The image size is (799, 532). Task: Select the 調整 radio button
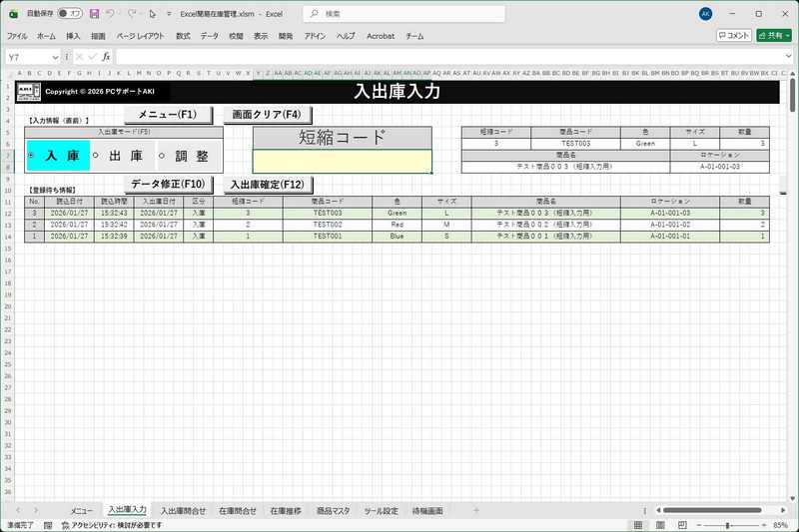click(162, 156)
